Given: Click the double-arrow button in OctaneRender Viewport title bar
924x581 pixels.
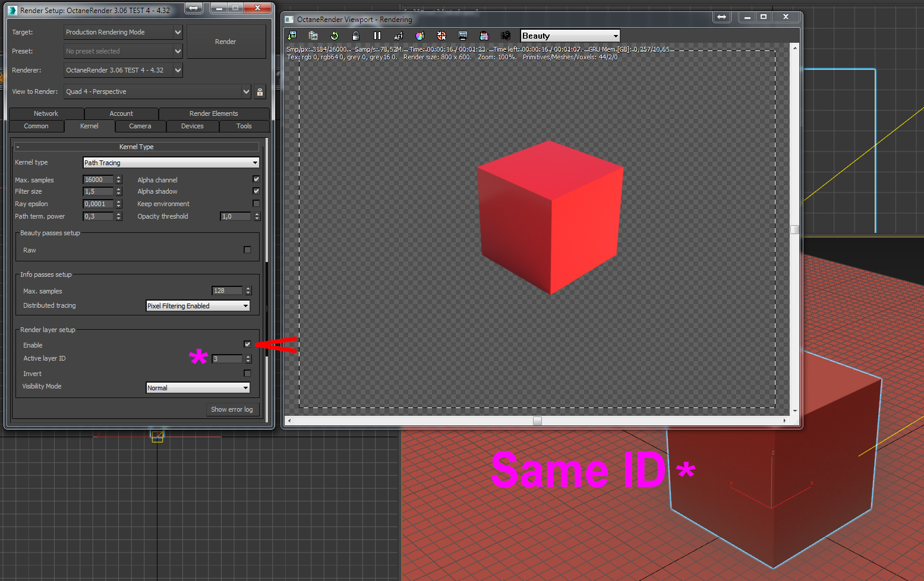Looking at the screenshot, I should point(721,17).
